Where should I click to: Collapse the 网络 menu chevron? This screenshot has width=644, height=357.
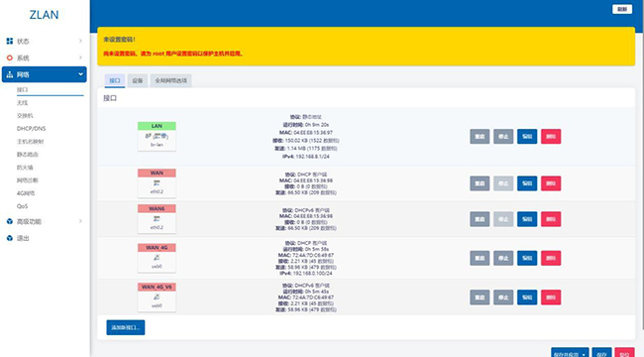click(x=80, y=74)
